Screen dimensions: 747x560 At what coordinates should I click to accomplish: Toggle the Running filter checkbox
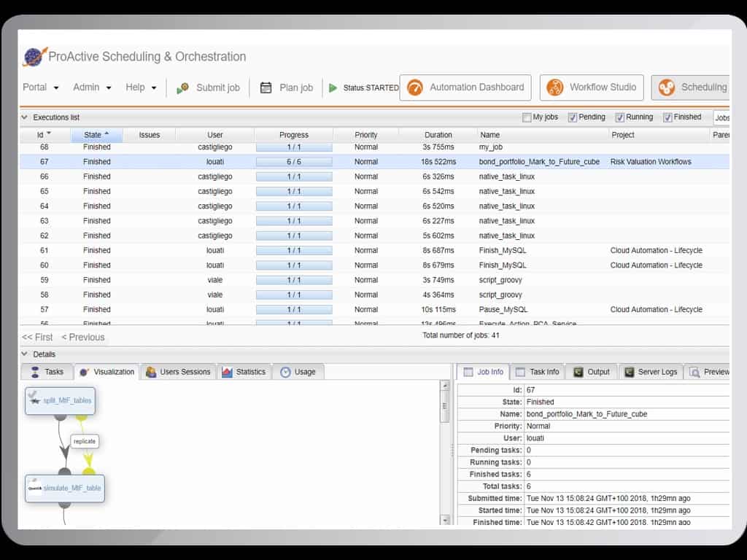[x=619, y=117]
